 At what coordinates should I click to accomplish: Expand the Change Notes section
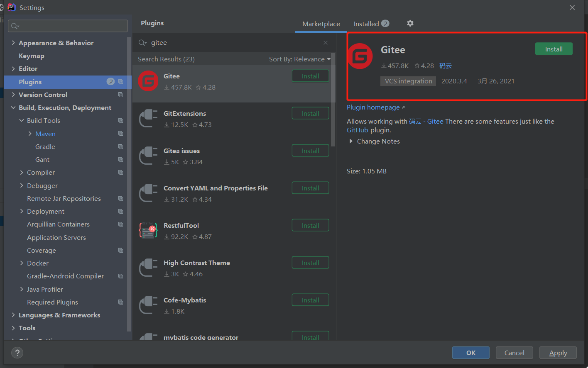coord(351,141)
